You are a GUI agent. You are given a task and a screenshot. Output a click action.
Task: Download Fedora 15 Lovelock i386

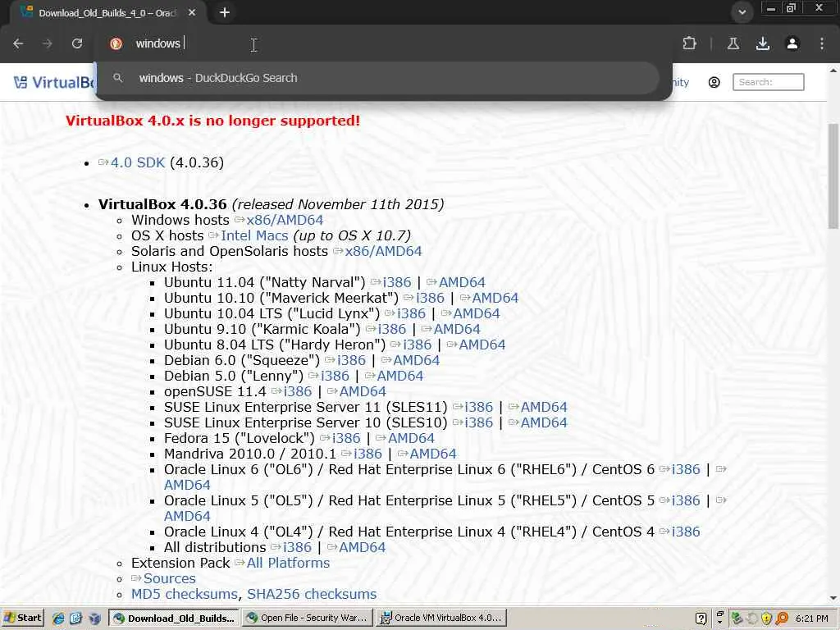[x=346, y=438]
